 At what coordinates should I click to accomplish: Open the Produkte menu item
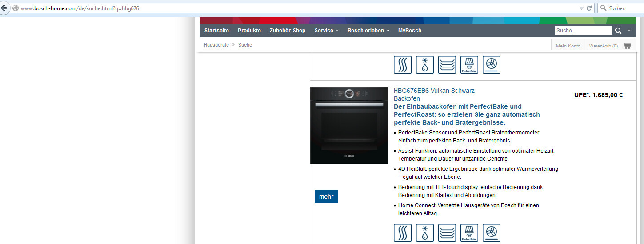pyautogui.click(x=249, y=31)
